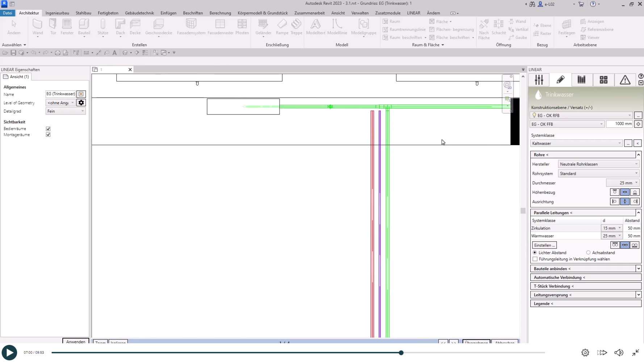Viewport: 644px width, 362px height.
Task: Open the Systemklasse Kaltwasser dropdown
Action: [x=576, y=143]
